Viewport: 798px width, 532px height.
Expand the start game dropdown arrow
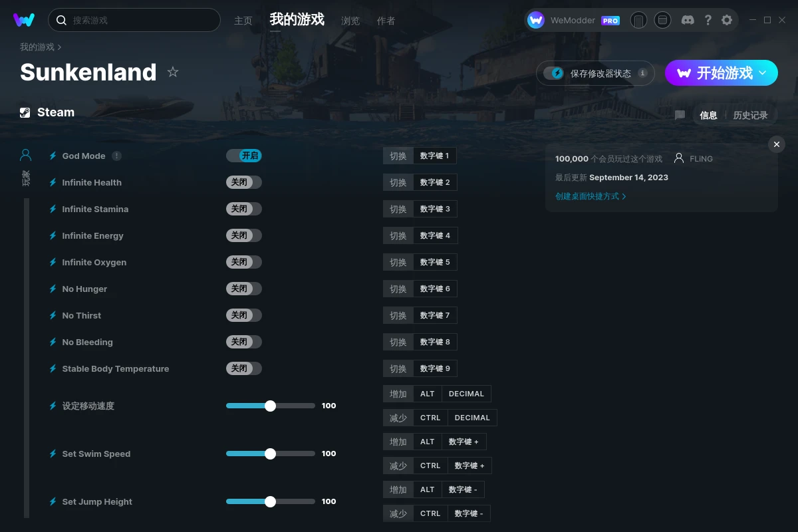(763, 73)
